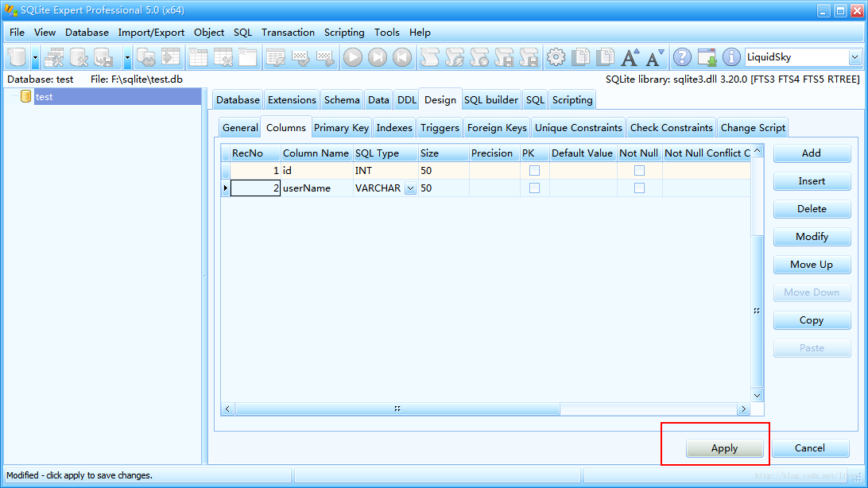Click the Delete Table wrench-table icon
Image resolution: width=868 pixels, height=488 pixels.
click(x=223, y=57)
